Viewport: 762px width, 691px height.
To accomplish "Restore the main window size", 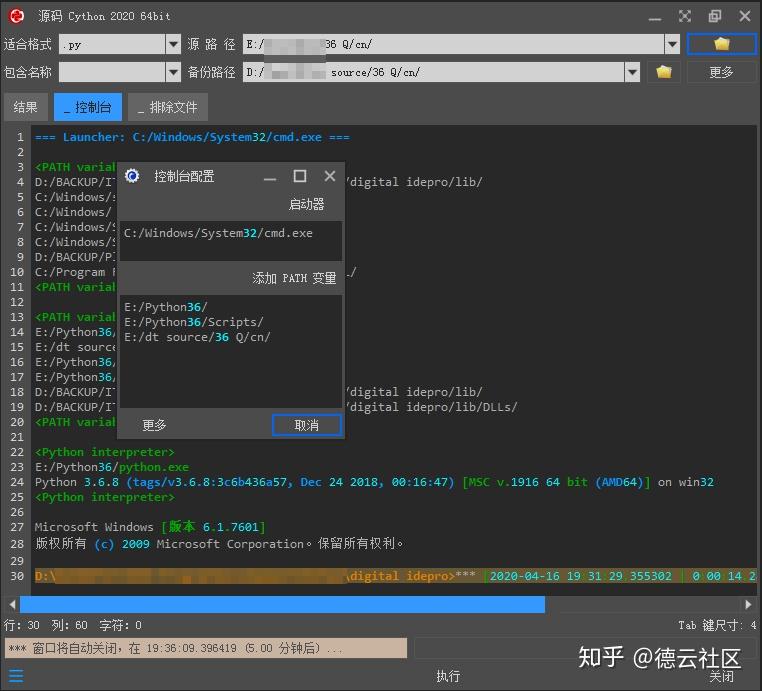I will pyautogui.click(x=714, y=16).
